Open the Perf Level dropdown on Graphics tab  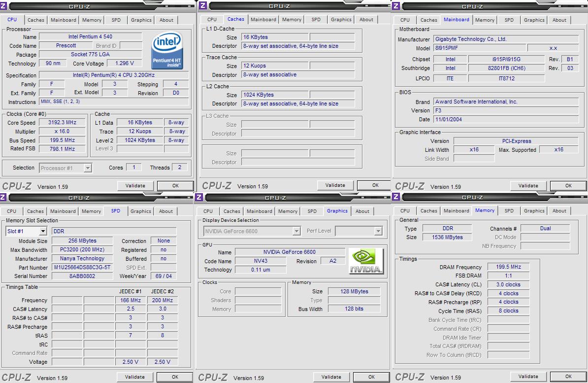coord(378,231)
